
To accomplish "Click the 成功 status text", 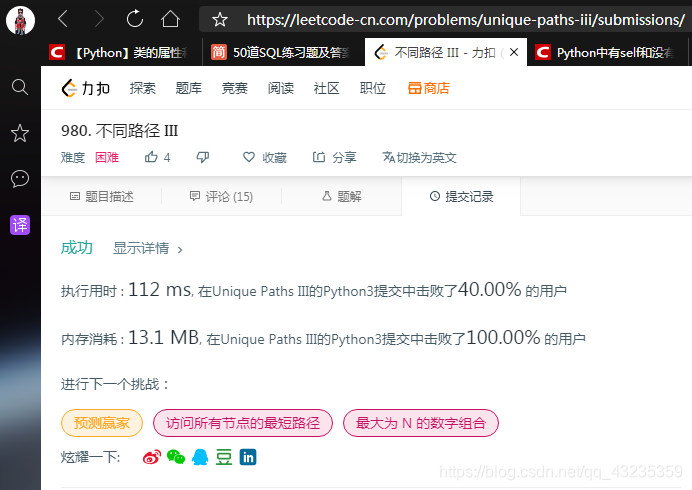I will (x=77, y=248).
